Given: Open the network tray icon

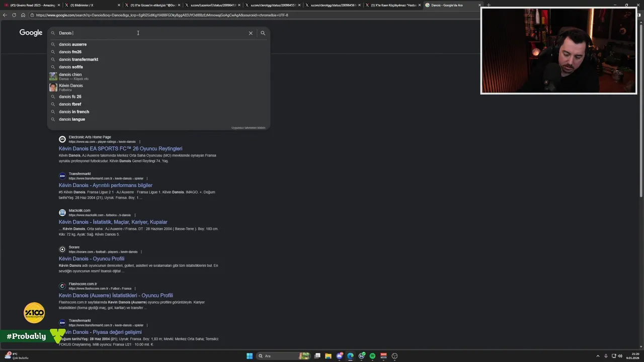Looking at the screenshot, I should tap(614, 356).
